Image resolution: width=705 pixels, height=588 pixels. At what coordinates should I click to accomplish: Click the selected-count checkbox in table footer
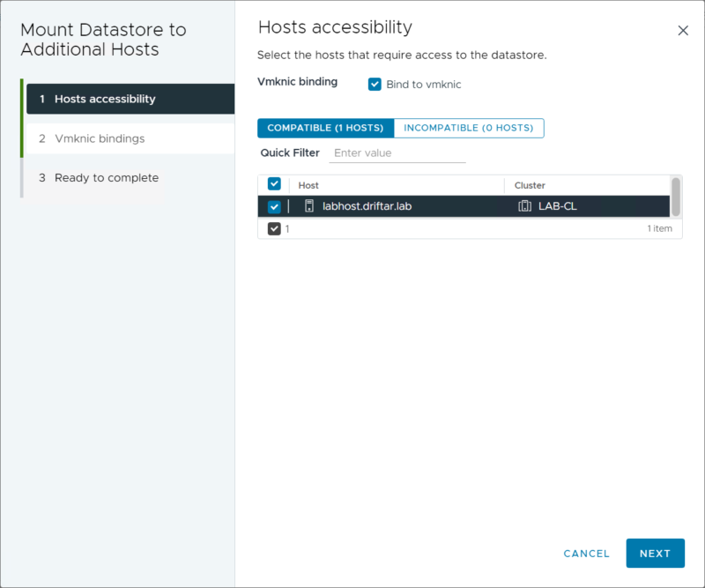[x=274, y=228]
